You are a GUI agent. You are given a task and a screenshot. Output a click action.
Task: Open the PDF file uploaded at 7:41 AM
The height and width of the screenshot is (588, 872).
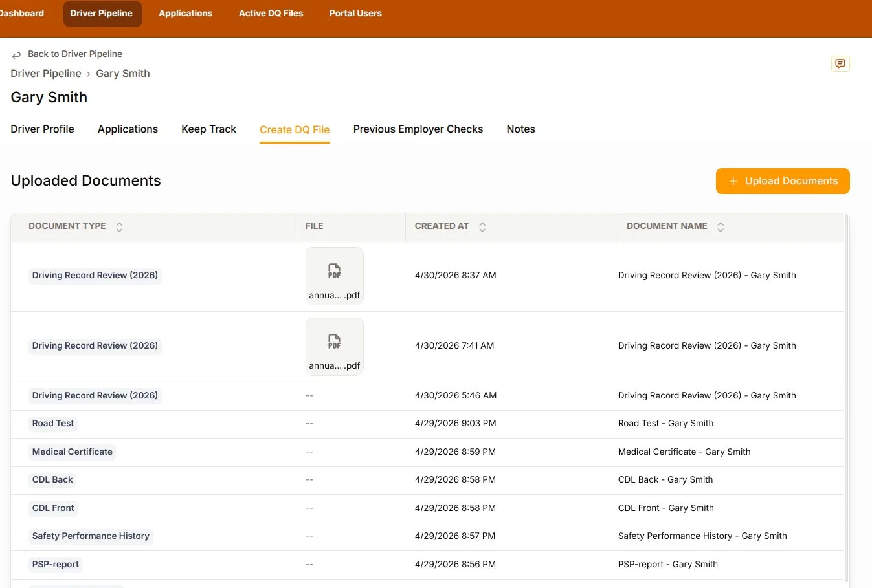pos(334,347)
